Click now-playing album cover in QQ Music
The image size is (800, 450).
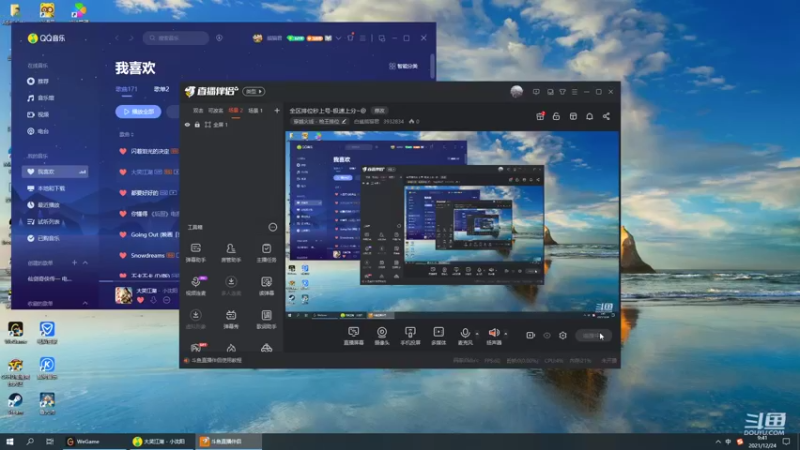123,295
